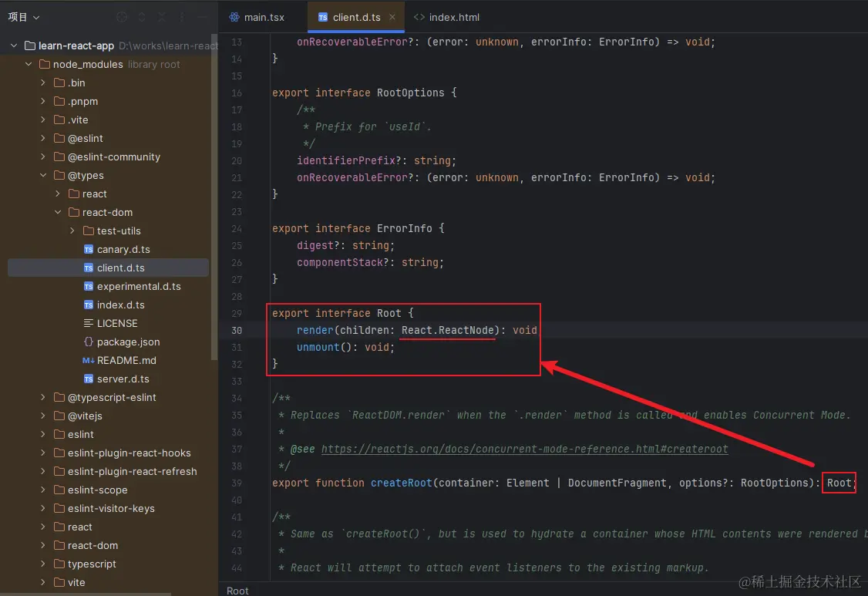Click React.ReactNode type on line 30
Screen dimensions: 868x596
(447, 330)
